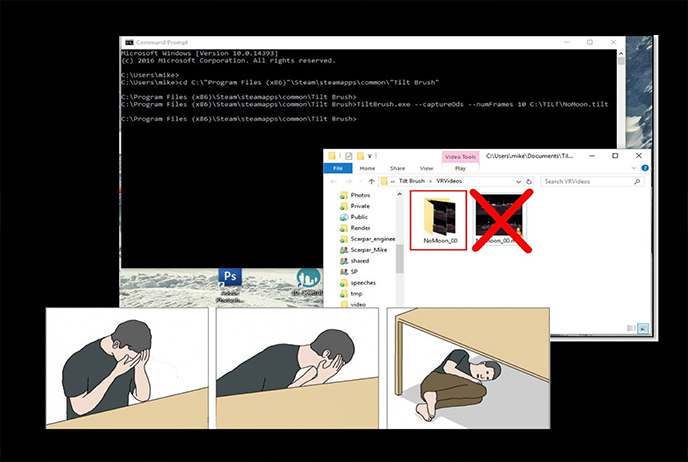The height and width of the screenshot is (462, 688).
Task: Open the Video Tools Play tab
Action: 460,168
